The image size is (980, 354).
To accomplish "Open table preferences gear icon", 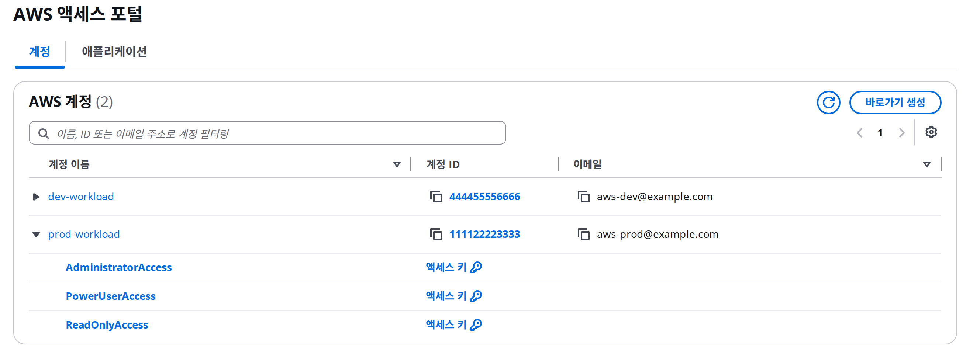I will 931,132.
